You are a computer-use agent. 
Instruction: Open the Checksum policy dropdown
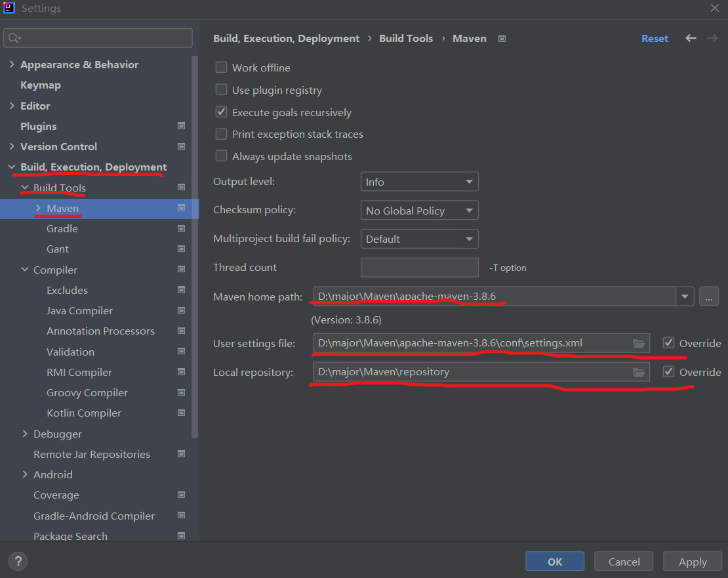click(x=419, y=211)
